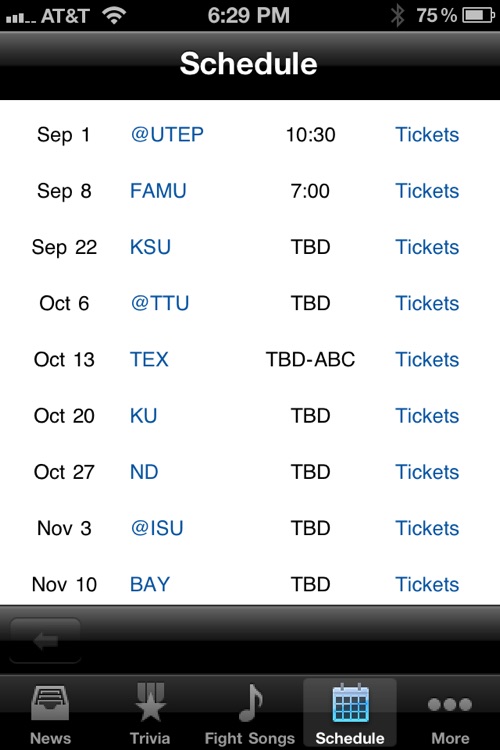View the TEX game details
Viewport: 500px width, 750px height.
coord(149,360)
